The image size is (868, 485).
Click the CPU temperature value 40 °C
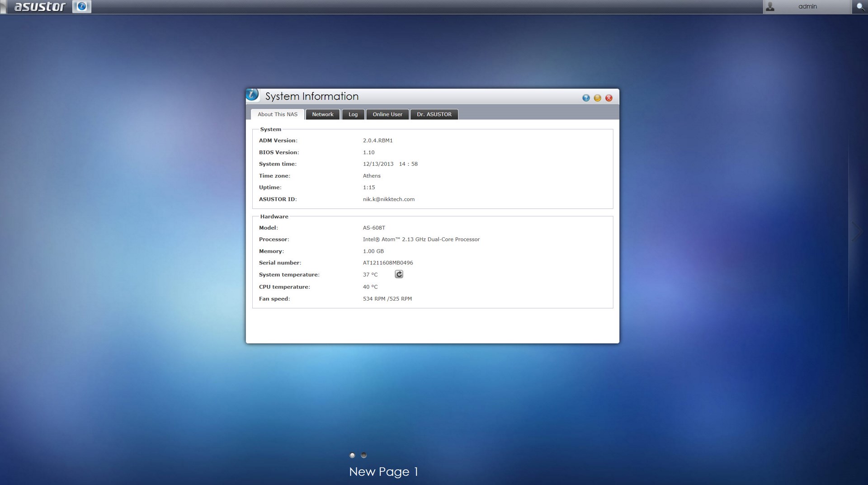tap(370, 287)
